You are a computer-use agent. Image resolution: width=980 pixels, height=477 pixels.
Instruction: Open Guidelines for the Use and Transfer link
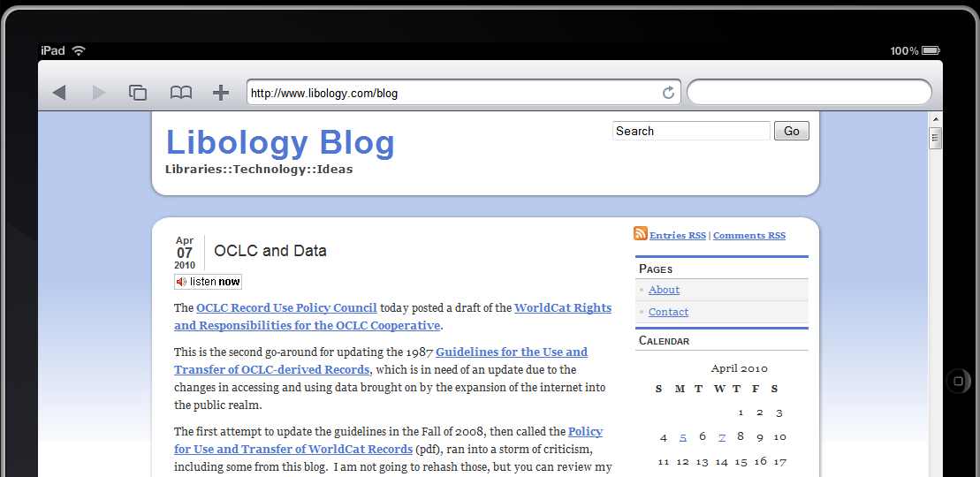381,360
